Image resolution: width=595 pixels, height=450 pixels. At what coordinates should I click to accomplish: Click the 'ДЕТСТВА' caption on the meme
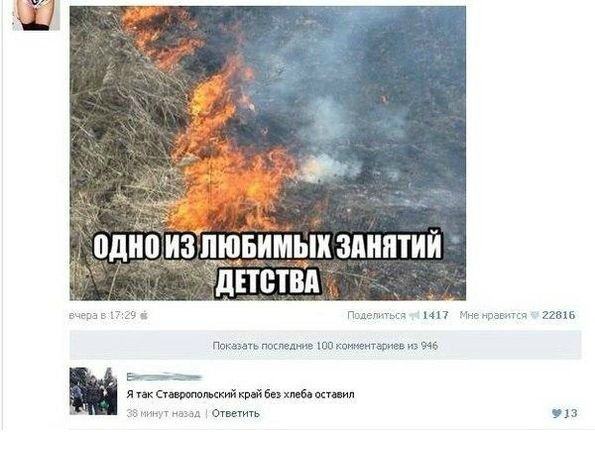pyautogui.click(x=268, y=282)
